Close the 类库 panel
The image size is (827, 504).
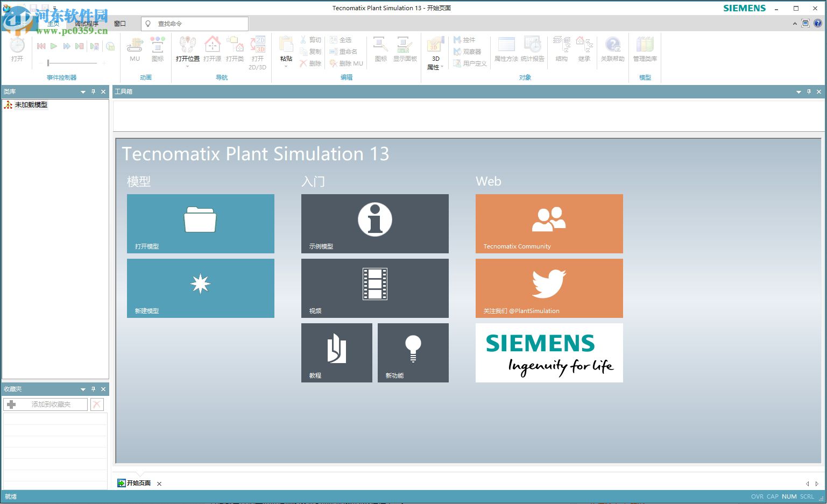(x=103, y=92)
